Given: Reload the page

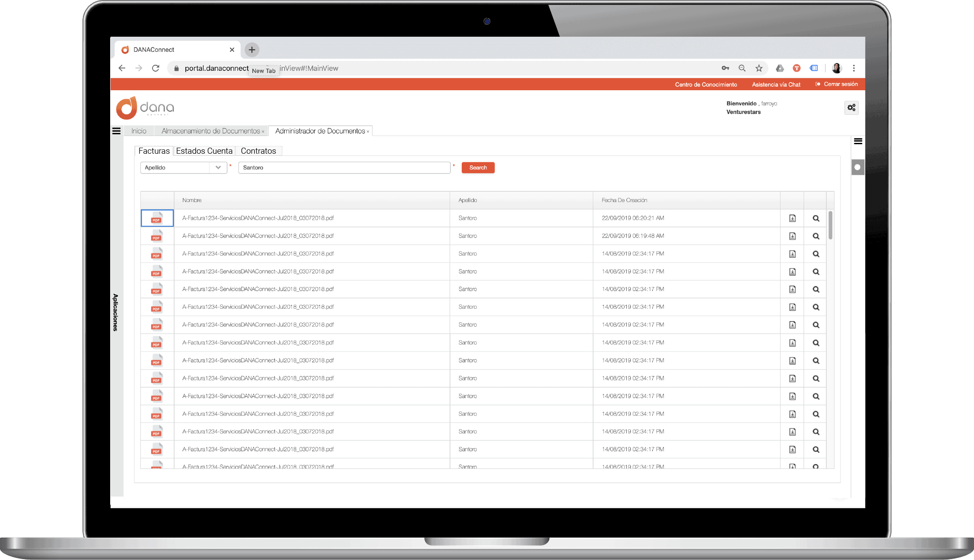Looking at the screenshot, I should pos(155,68).
